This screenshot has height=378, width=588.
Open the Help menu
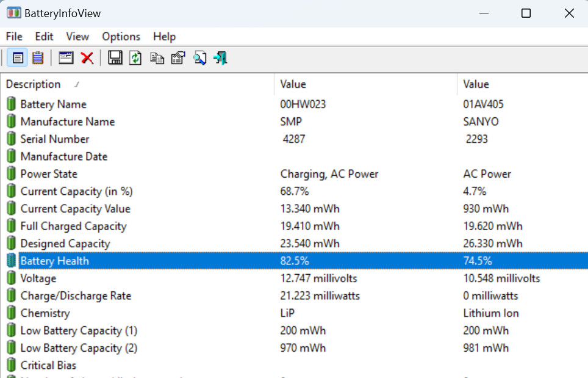point(164,37)
